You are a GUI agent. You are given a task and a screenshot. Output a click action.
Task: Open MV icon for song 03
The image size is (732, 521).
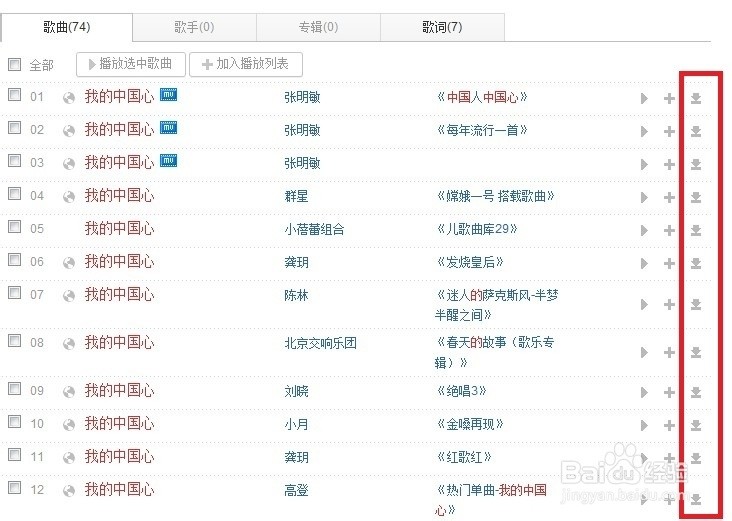pyautogui.click(x=169, y=161)
